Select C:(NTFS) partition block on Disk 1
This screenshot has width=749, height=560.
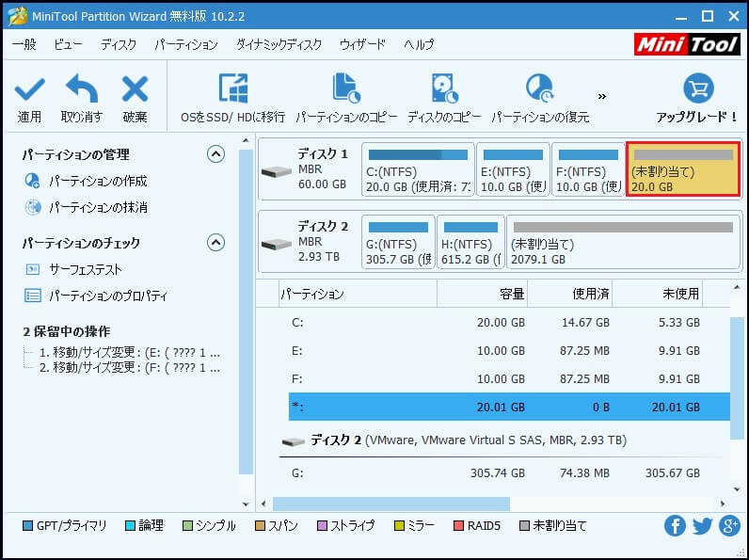(418, 169)
